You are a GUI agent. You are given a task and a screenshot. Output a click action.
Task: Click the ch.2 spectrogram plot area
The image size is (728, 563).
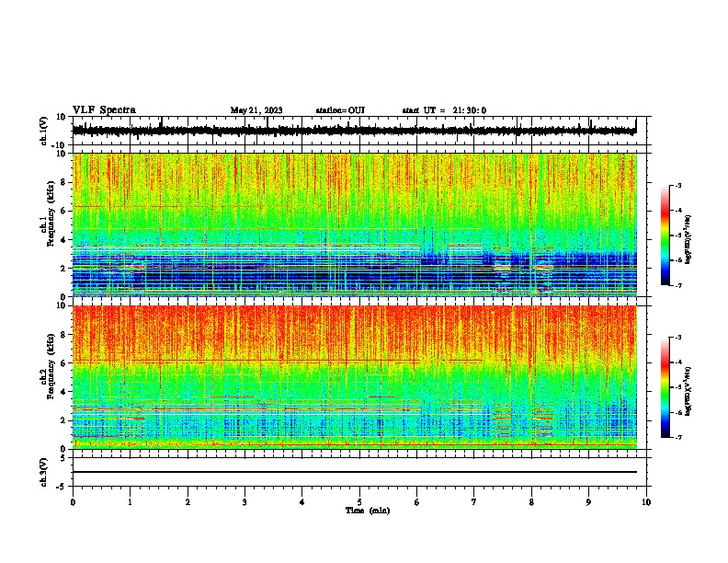pos(354,377)
